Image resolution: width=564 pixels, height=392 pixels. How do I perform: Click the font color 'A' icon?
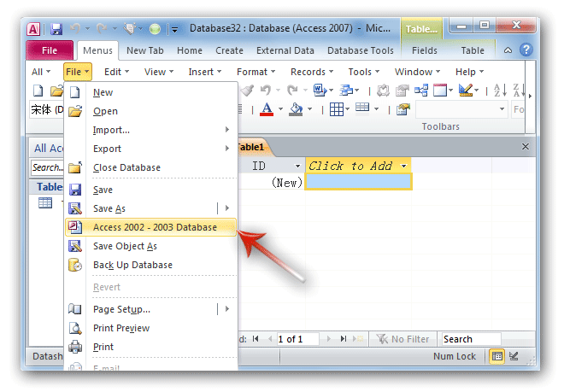(x=266, y=109)
